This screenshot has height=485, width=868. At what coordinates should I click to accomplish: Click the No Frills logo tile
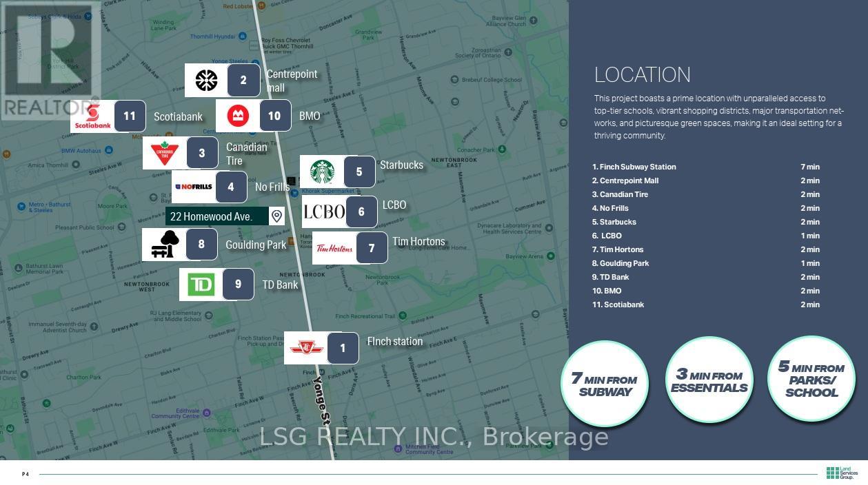[194, 187]
